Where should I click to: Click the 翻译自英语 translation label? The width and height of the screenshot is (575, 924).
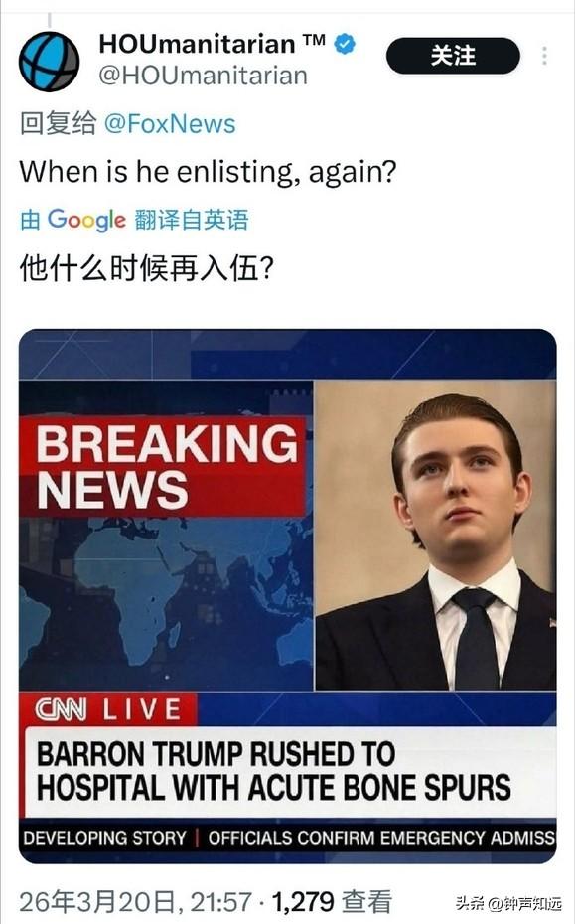[192, 220]
